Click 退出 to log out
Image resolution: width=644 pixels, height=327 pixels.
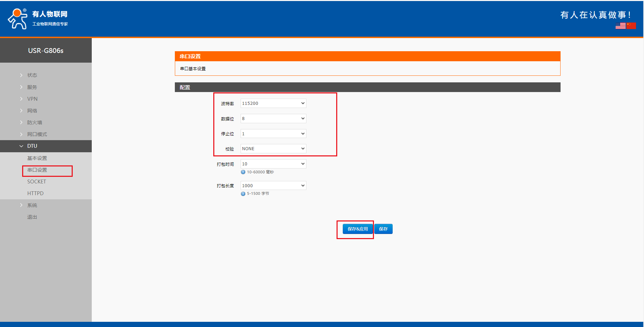[32, 217]
